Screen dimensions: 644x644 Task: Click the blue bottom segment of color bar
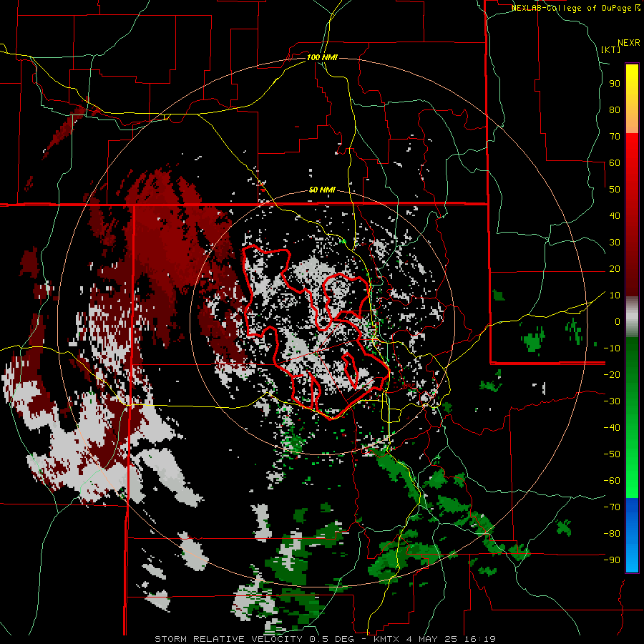click(632, 535)
